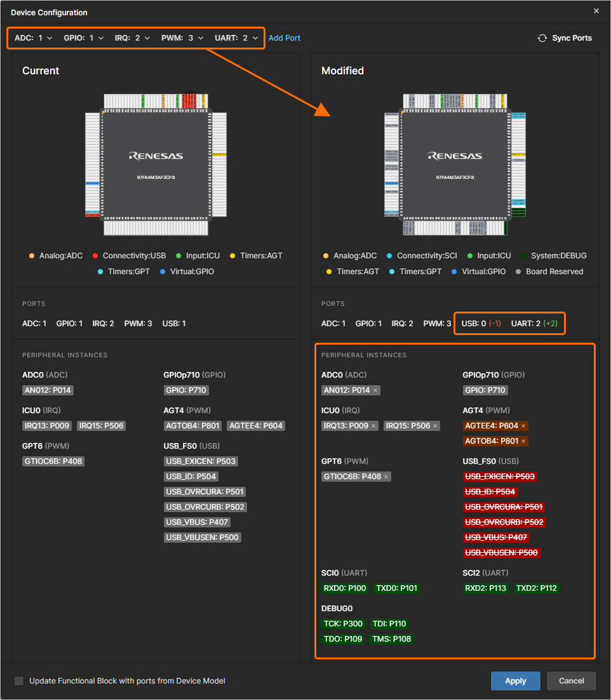Apply the modified device configuration
Screen dimensions: 611x700
point(516,681)
